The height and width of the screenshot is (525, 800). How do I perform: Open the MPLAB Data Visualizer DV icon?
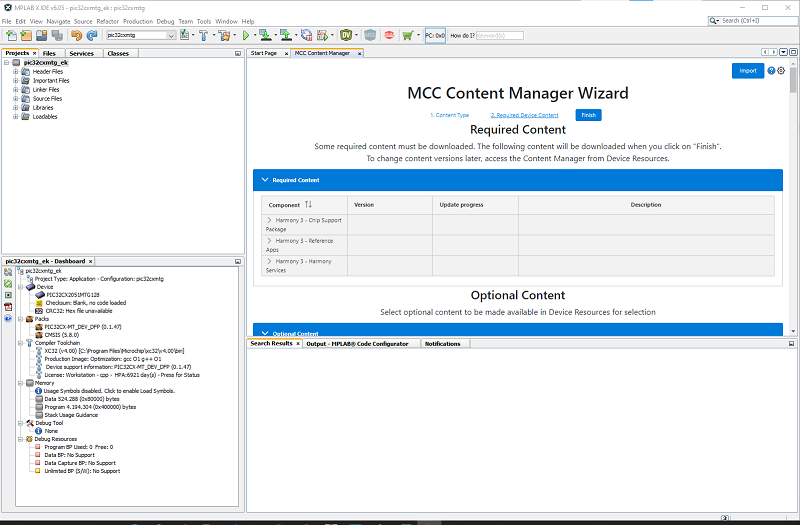(346, 35)
